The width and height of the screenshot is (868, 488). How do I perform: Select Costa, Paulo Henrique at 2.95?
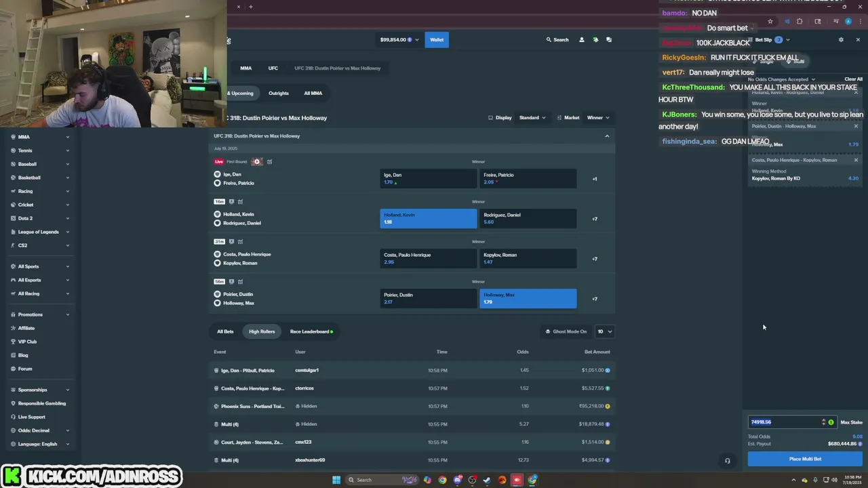(x=428, y=259)
